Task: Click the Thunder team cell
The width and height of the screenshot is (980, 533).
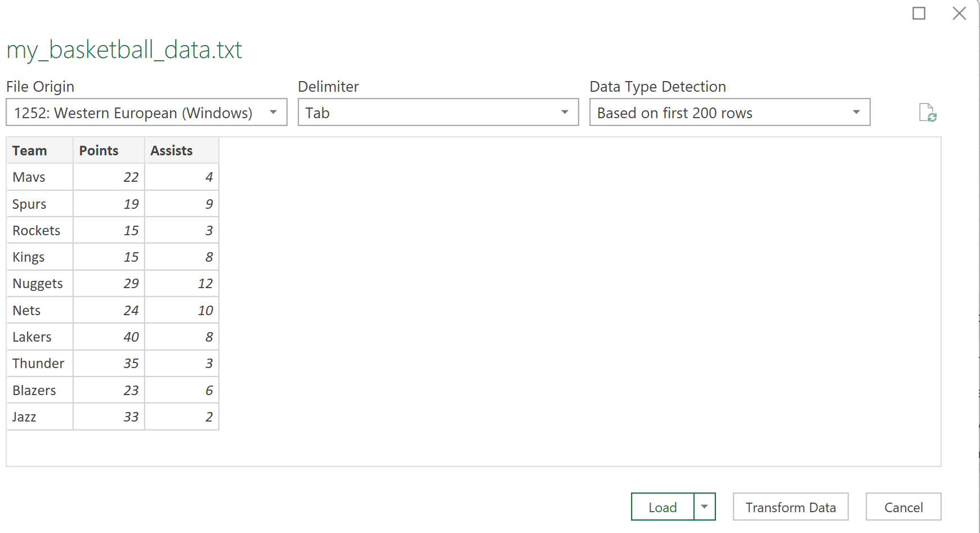Action: tap(38, 364)
